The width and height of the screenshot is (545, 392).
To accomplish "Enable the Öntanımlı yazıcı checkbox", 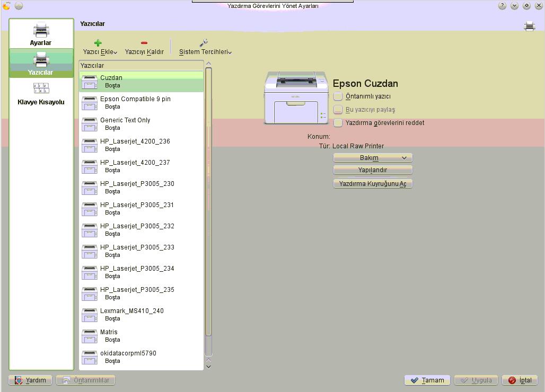I will (x=338, y=96).
